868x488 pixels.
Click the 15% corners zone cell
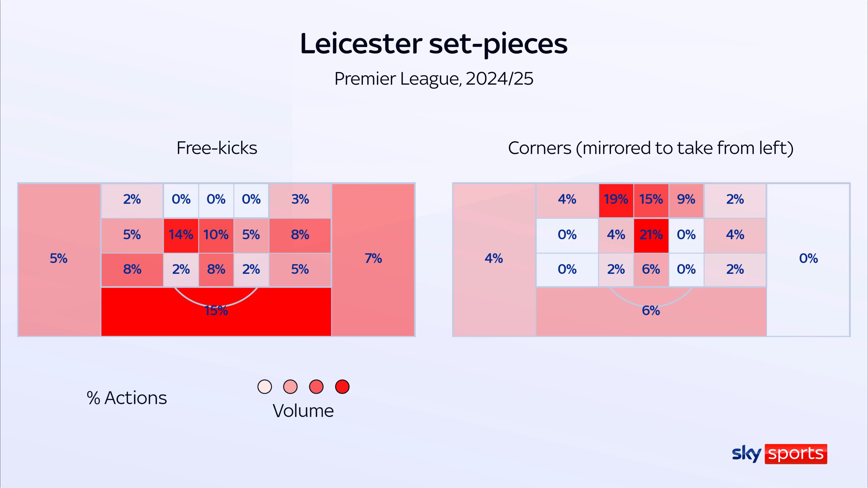pos(651,200)
